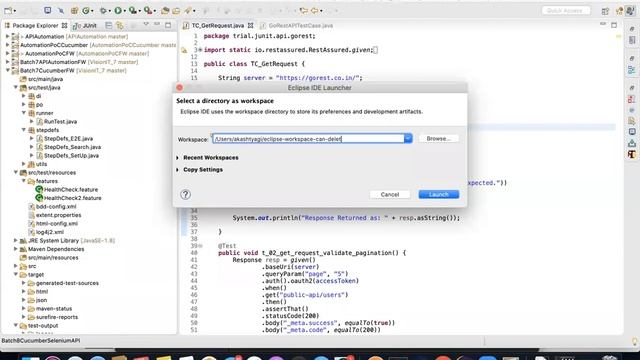The image size is (640, 360).
Task: Open the Task List side icon
Action: 632,40
